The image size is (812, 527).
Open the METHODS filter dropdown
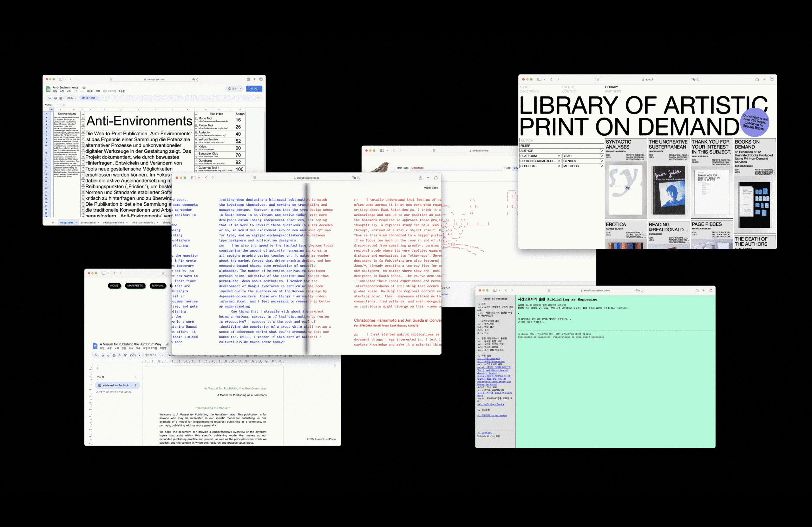pos(583,166)
